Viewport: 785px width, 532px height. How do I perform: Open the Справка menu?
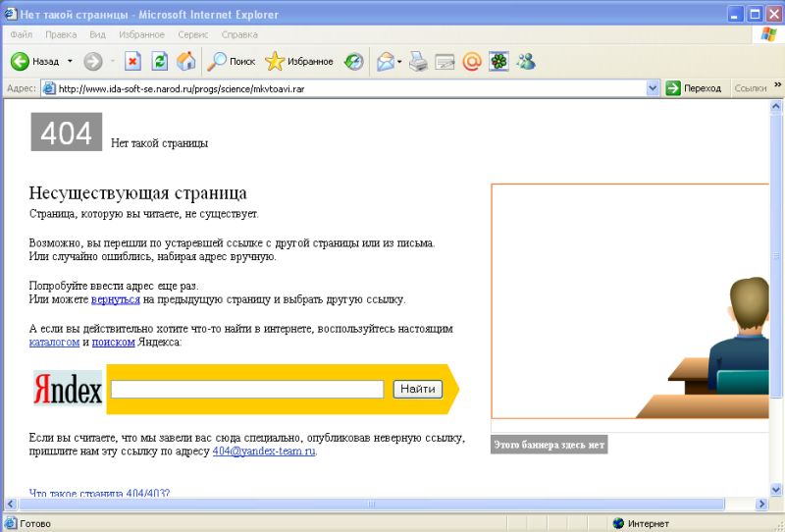coord(239,34)
